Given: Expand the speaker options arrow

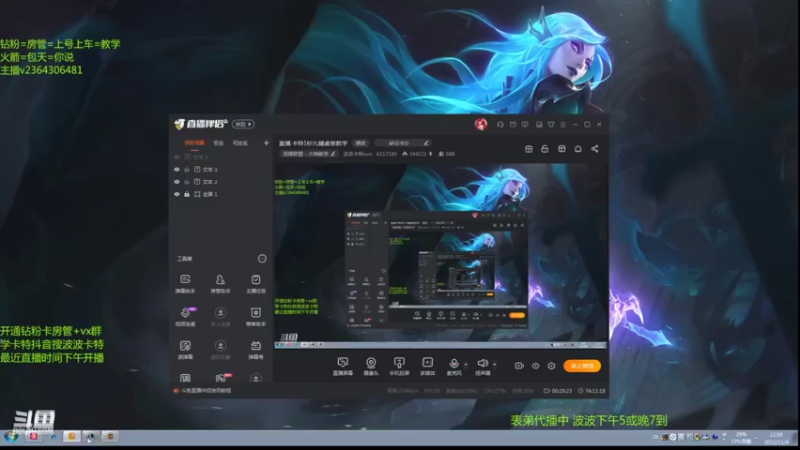Looking at the screenshot, I should click(x=494, y=364).
